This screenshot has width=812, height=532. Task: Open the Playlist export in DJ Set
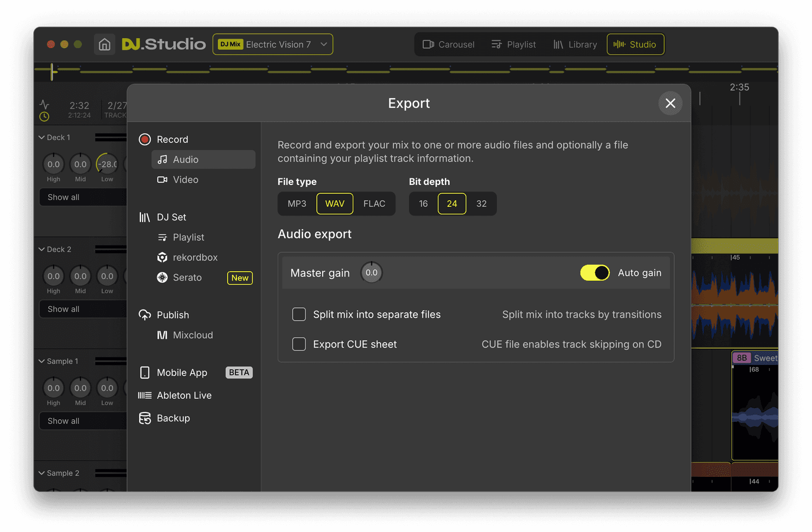[x=203, y=237]
